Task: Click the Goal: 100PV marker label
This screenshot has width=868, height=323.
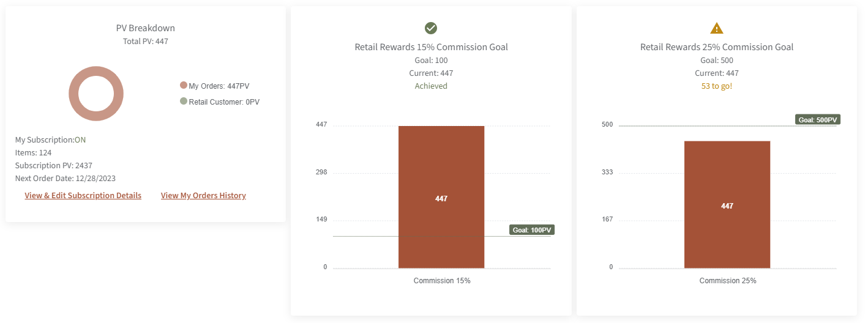Action: tap(531, 230)
